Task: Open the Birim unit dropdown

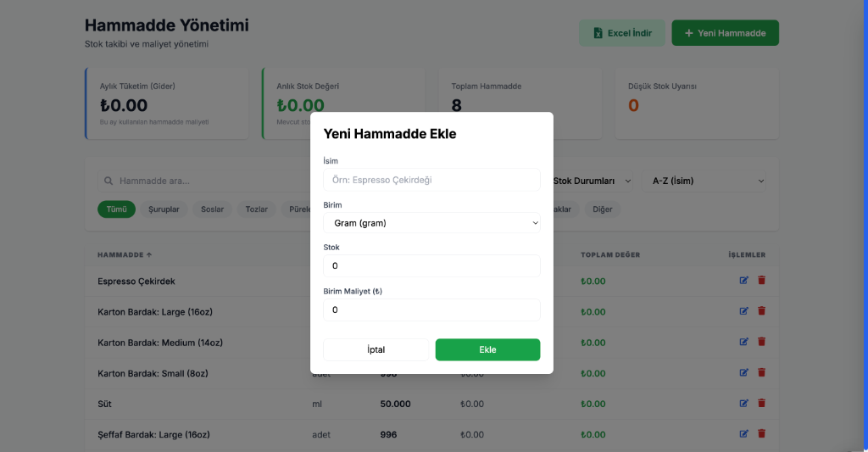Action: coord(431,223)
